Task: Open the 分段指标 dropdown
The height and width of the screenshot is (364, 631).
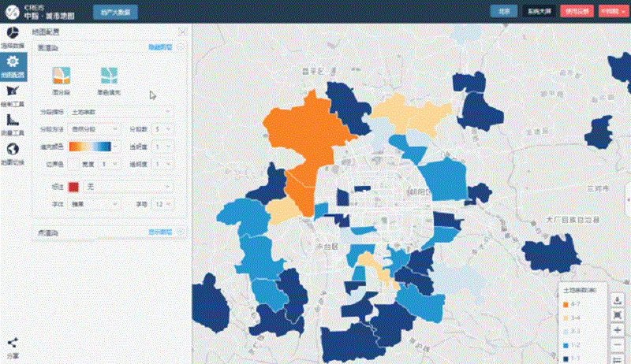Action: (x=120, y=113)
